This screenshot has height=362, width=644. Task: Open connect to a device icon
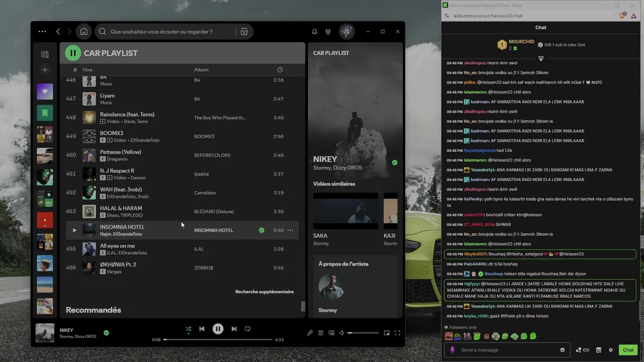click(x=332, y=333)
